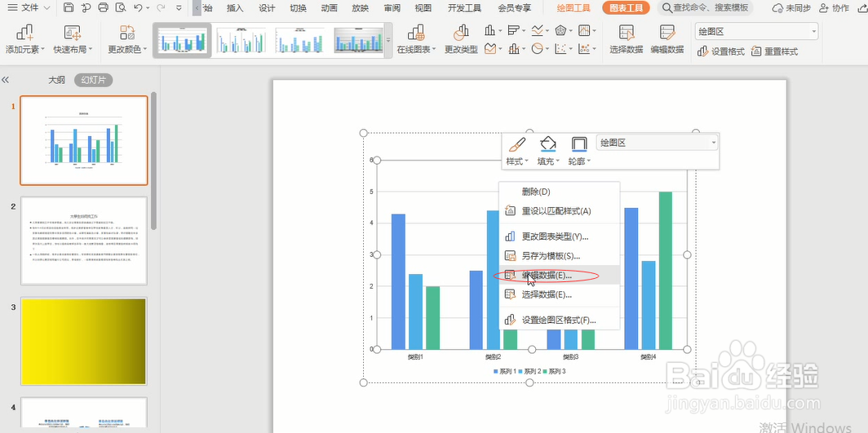The height and width of the screenshot is (433, 868).
Task: Switch to the 动画 (Animation) tab
Action: [x=330, y=7]
